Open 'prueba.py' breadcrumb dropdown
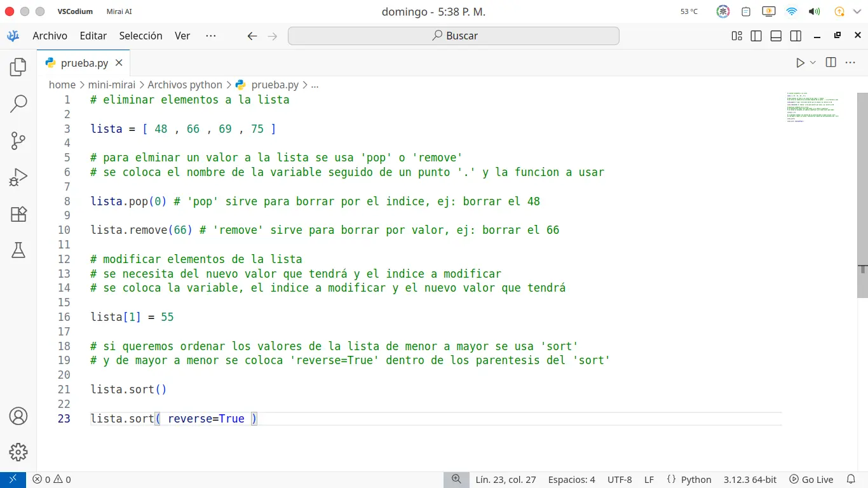Screen dimensions: 868x488 [268, 85]
